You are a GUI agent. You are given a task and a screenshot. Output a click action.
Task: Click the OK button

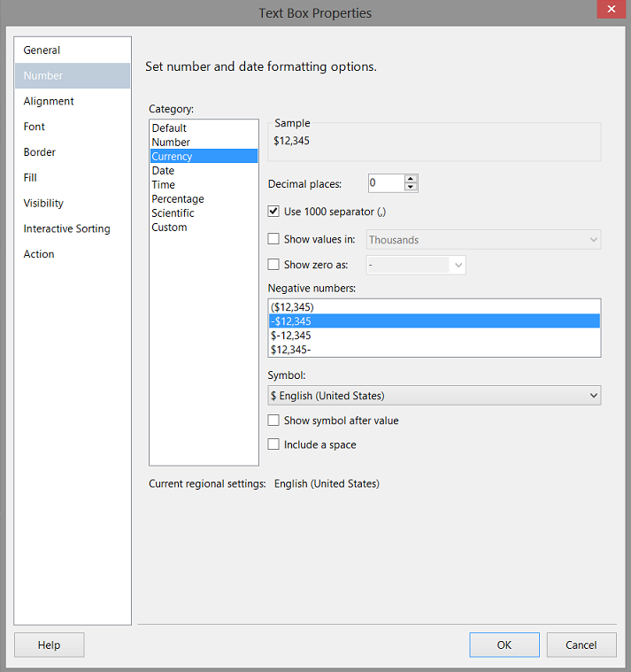[504, 645]
